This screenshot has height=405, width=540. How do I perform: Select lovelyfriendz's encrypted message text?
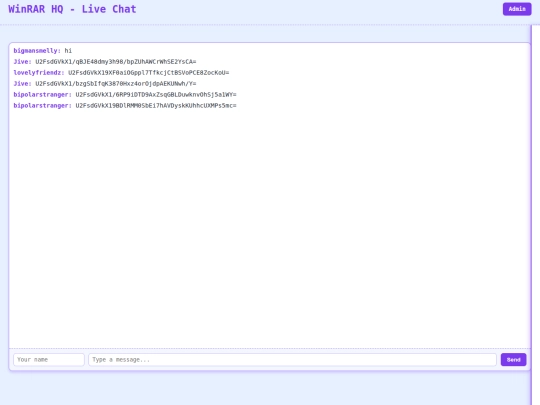coord(148,73)
